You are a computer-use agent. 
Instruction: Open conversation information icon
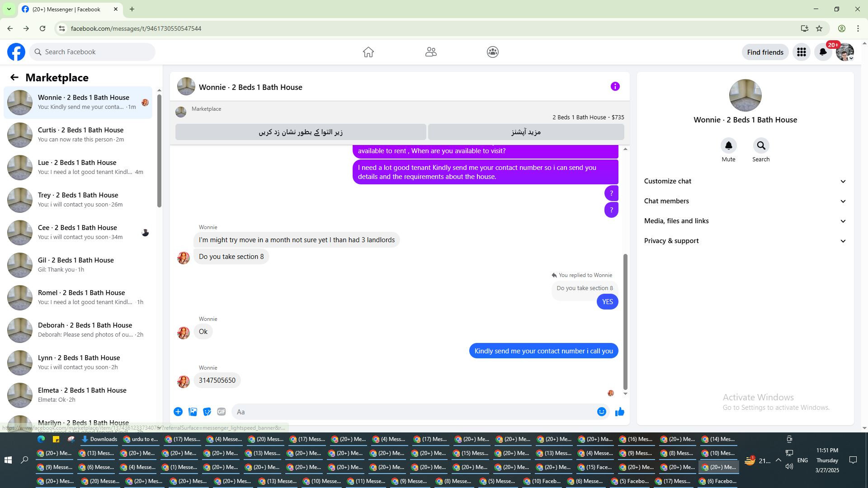615,86
